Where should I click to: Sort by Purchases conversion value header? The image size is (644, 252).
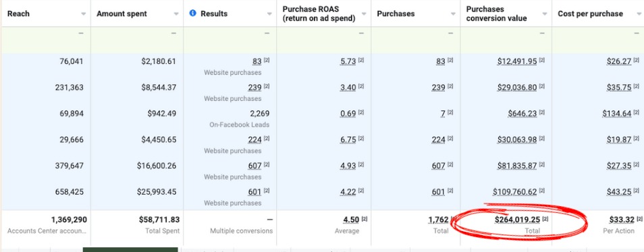click(496, 13)
